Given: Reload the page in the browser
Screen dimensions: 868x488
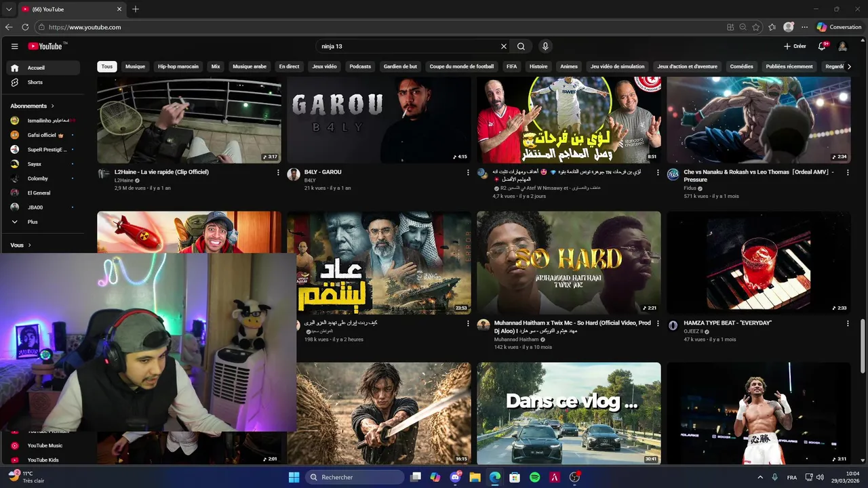Looking at the screenshot, I should [25, 27].
